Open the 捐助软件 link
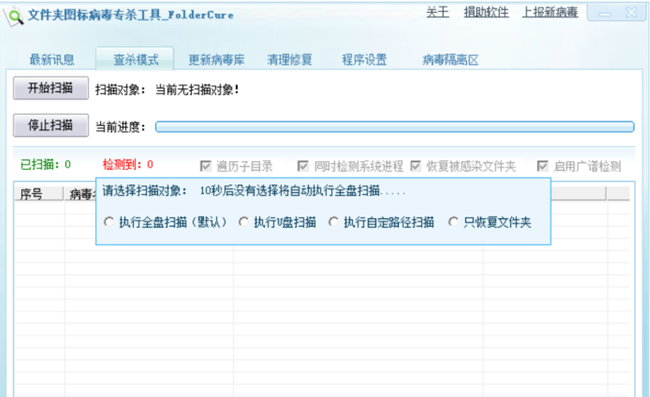This screenshot has height=397, width=650. coord(486,12)
